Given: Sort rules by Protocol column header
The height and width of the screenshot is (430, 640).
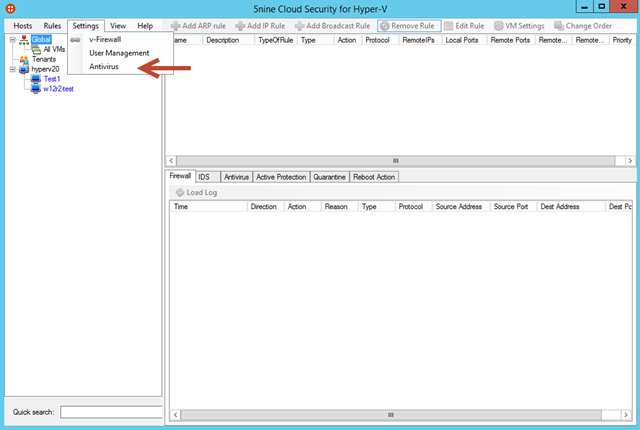Looking at the screenshot, I should pos(380,40).
